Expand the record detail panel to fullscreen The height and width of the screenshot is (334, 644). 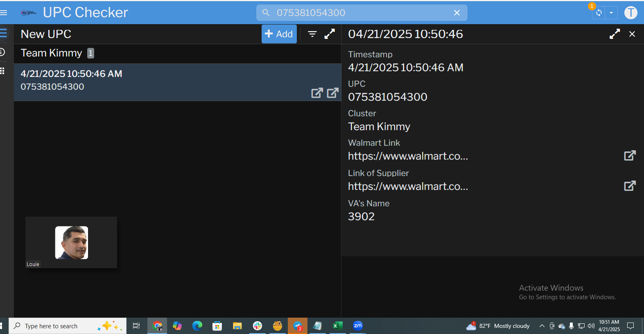click(x=615, y=34)
